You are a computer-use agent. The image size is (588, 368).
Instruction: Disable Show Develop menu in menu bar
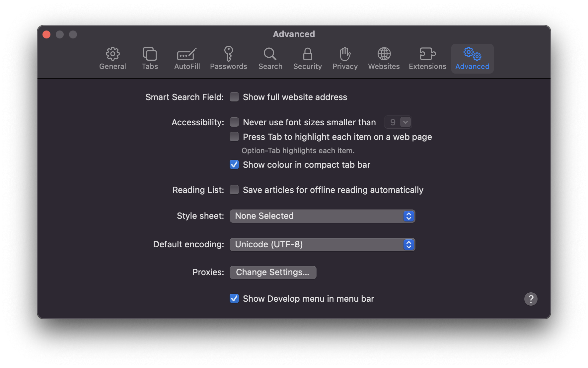[x=234, y=298]
